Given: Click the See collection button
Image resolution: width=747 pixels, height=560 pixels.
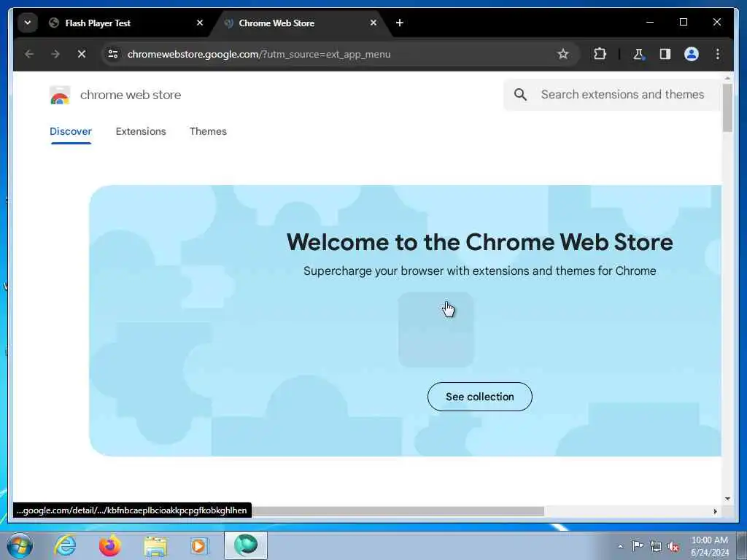Looking at the screenshot, I should point(480,397).
